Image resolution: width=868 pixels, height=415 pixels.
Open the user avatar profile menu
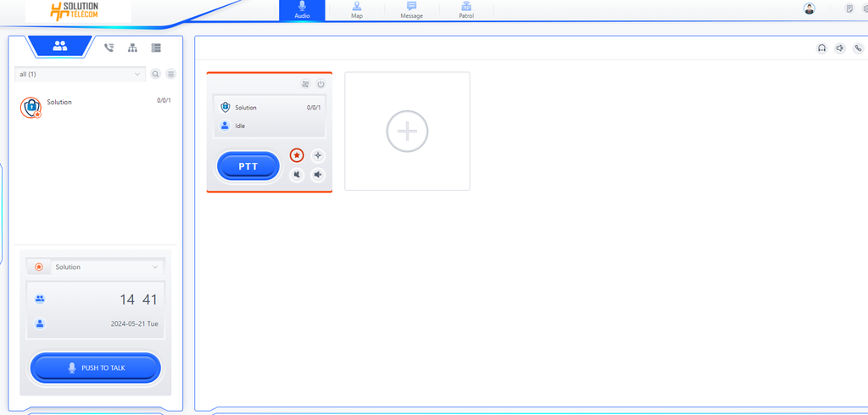coord(810,9)
